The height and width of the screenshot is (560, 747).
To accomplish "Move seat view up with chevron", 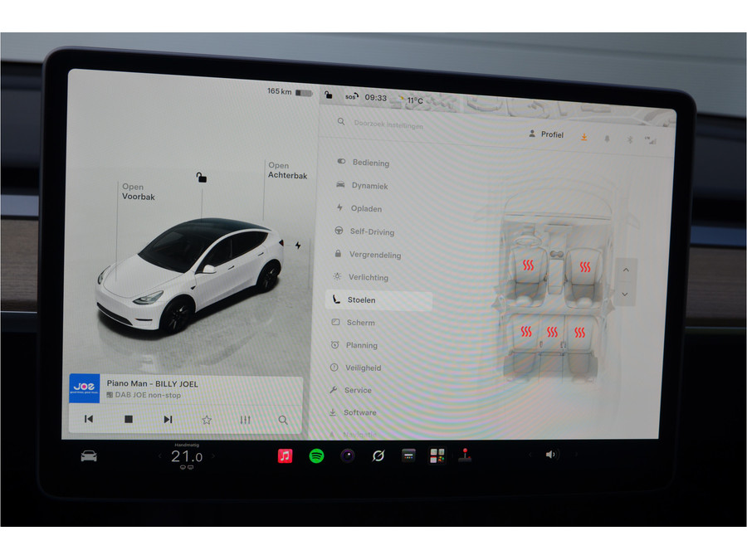I will pos(626,270).
